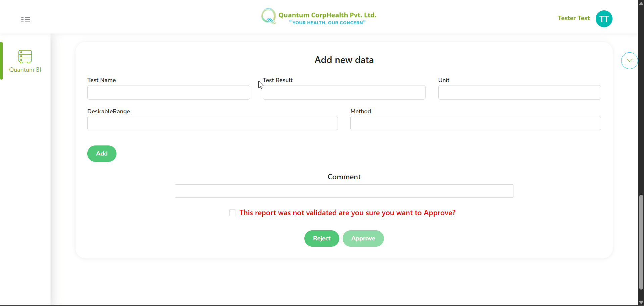The image size is (644, 306).
Task: Select the Quantum BI sidebar icon
Action: [x=25, y=60]
